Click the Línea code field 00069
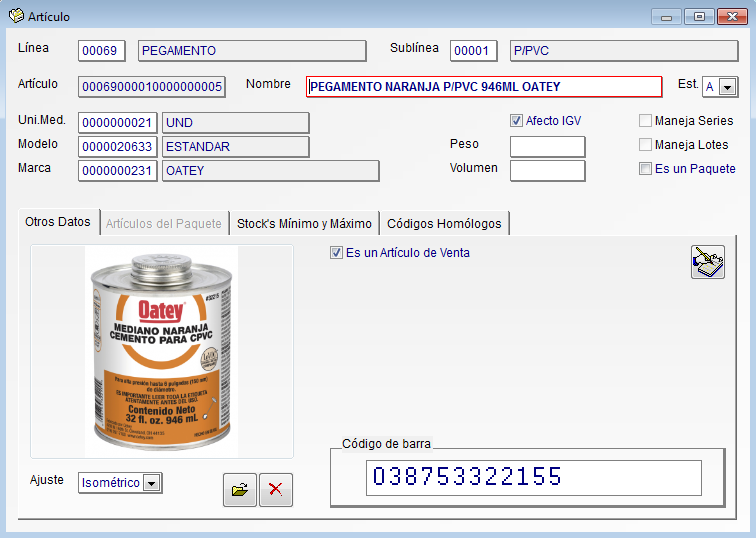756x538 pixels. click(102, 51)
